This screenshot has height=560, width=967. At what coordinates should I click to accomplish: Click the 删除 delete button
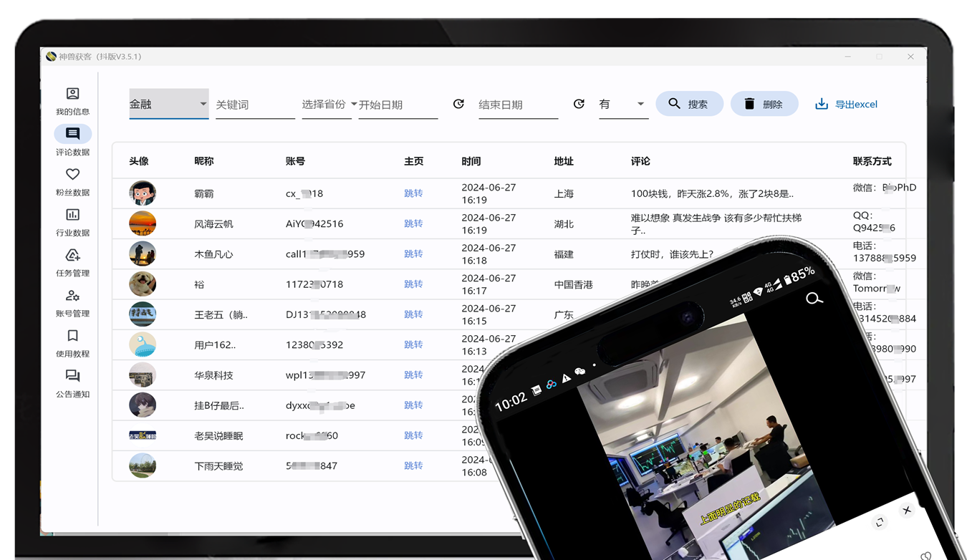pos(764,104)
